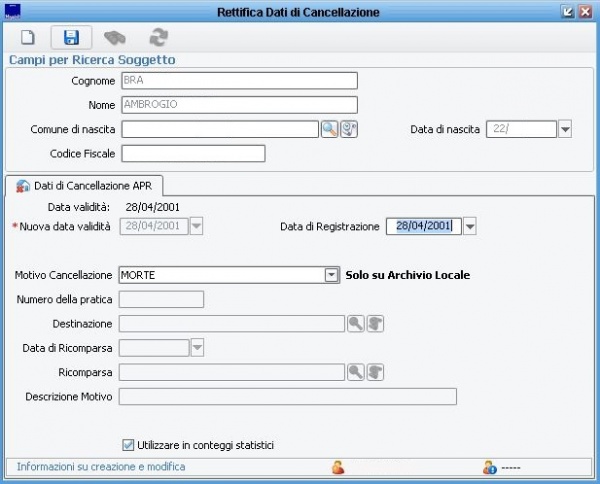Click the Data di Ricomparsa date field

[x=154, y=348]
